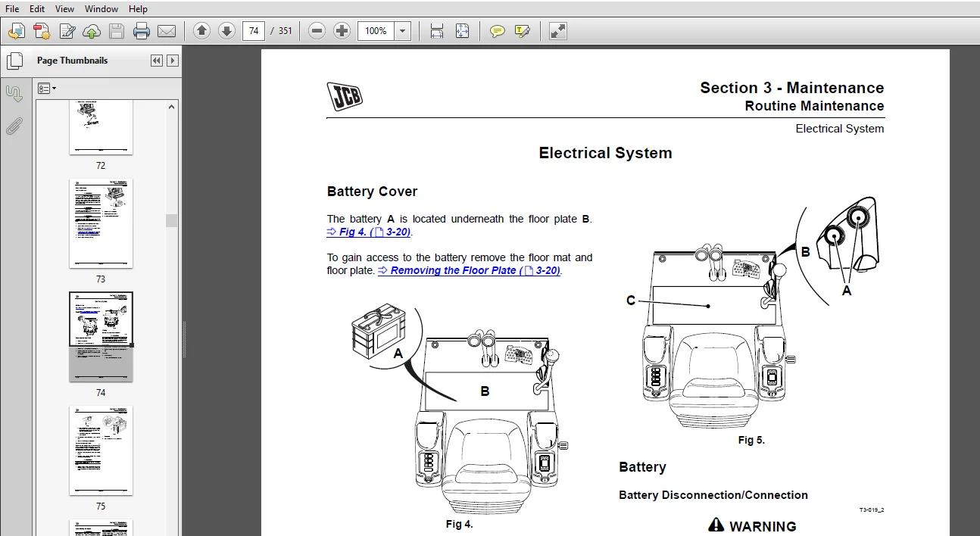Open the thumbnails options dropdown menu
Viewport: 980px width, 536px height.
[x=47, y=89]
